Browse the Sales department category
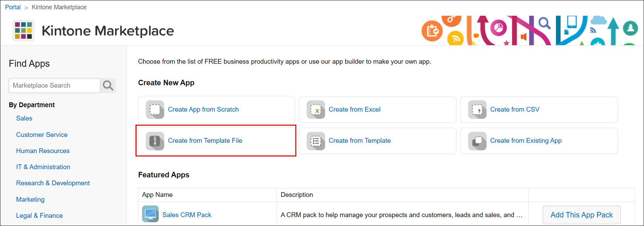The image size is (644, 226). pos(24,118)
